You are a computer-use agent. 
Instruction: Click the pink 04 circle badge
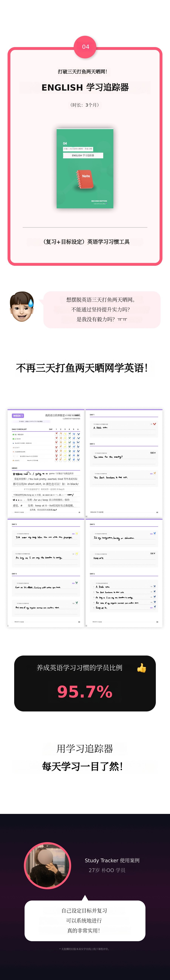[x=85, y=47]
